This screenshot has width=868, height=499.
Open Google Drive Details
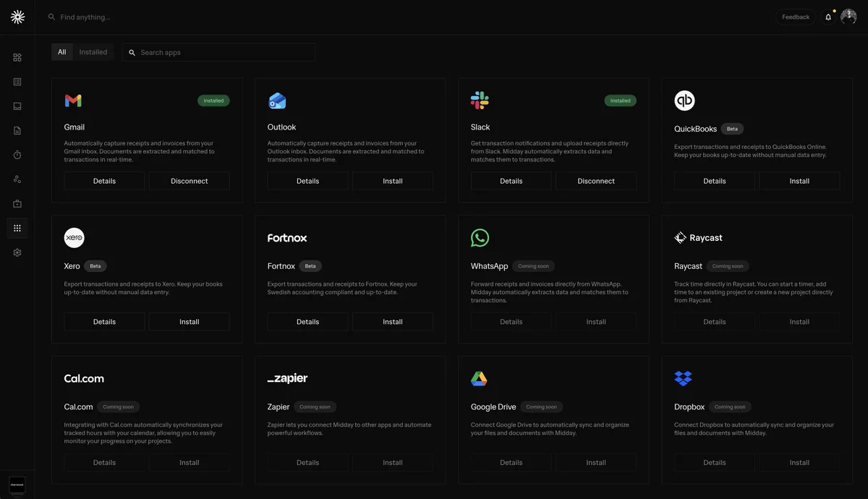pos(511,462)
